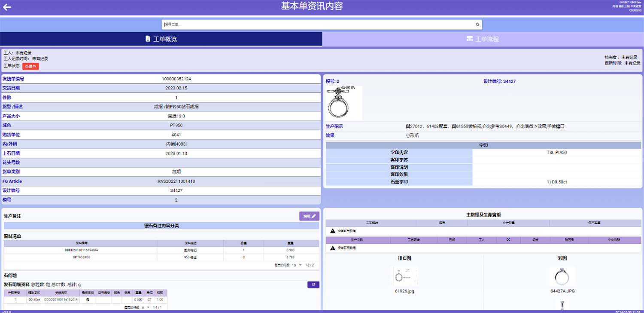Switch to the 工单流程 tab

tap(483, 39)
